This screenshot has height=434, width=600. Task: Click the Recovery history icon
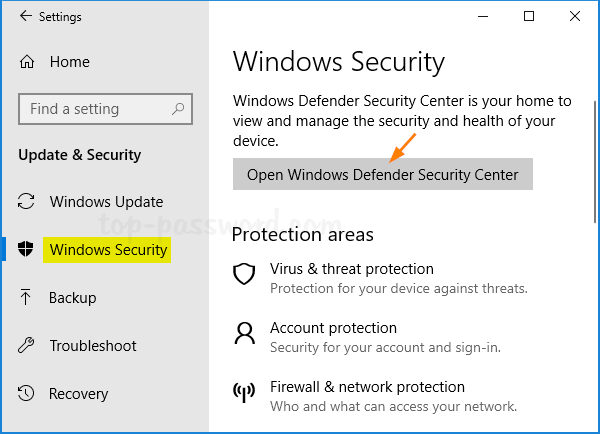(x=27, y=394)
